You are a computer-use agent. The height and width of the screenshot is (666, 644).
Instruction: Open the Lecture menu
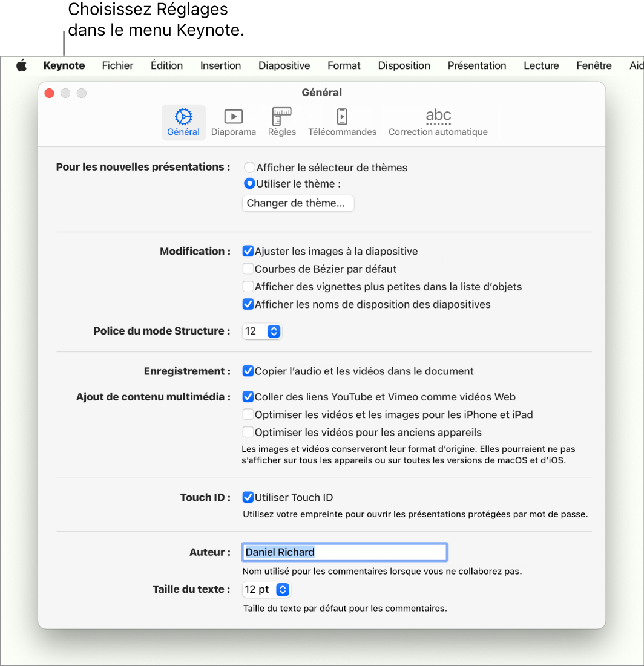(x=541, y=65)
